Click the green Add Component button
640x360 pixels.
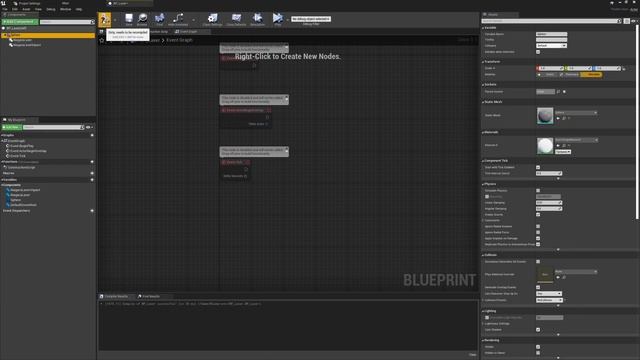coord(20,22)
